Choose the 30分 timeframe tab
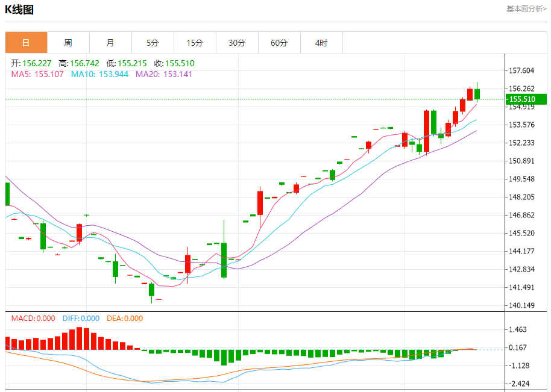The image size is (551, 392). pos(237,43)
